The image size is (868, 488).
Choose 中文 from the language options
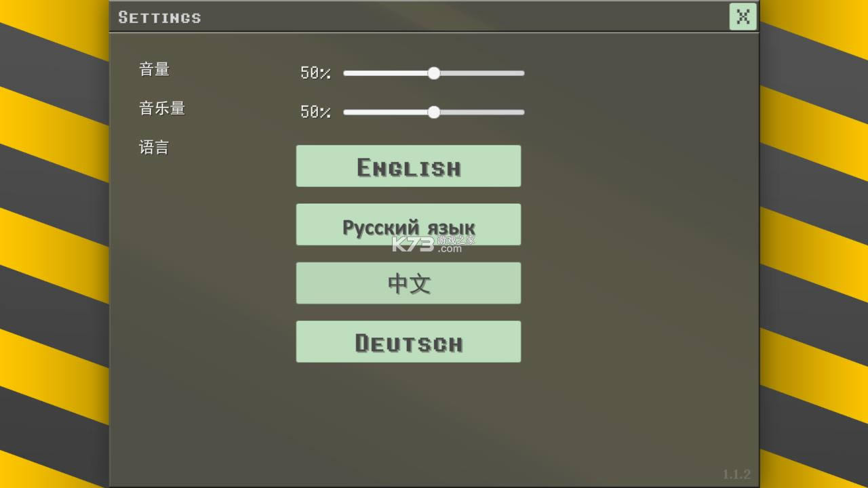[408, 283]
